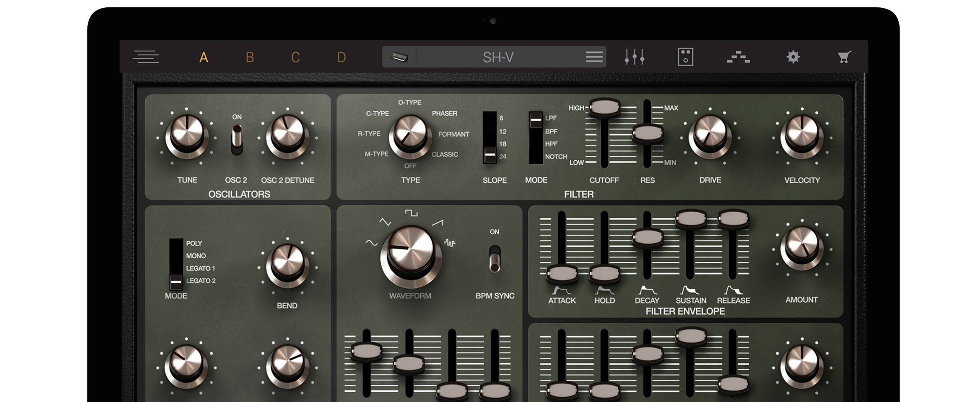The height and width of the screenshot is (402, 980).
Task: Select M-TYPE filter label
Action: (376, 154)
